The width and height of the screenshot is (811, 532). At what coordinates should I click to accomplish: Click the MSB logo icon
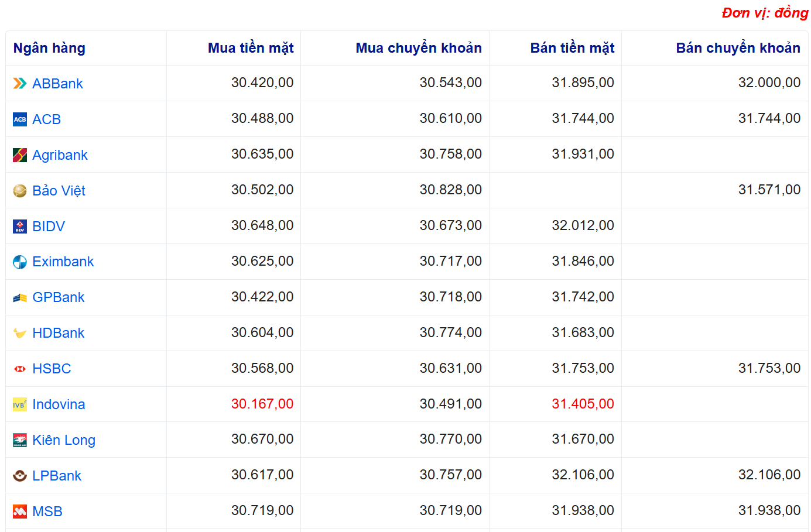(20, 512)
